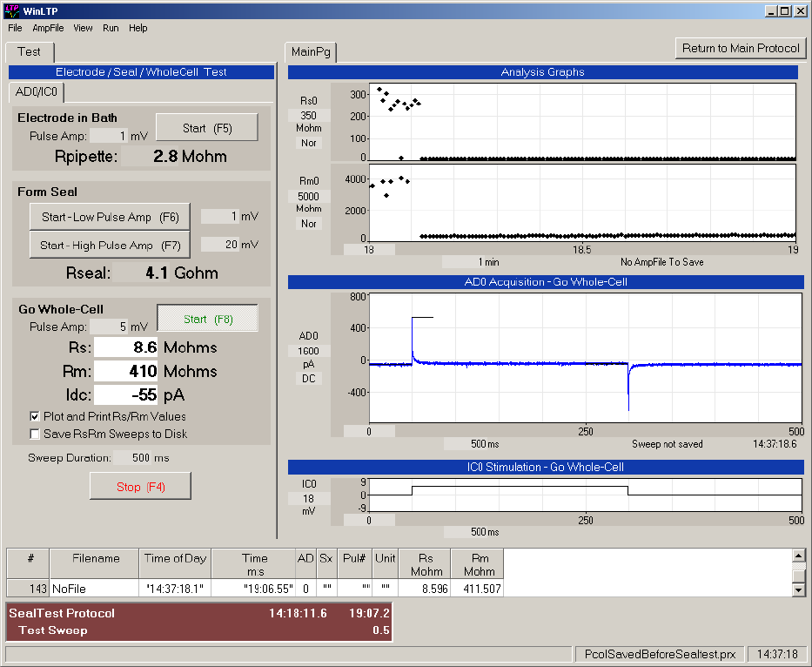Image resolution: width=812 pixels, height=667 pixels.
Task: Open the File menu
Action: click(15, 28)
